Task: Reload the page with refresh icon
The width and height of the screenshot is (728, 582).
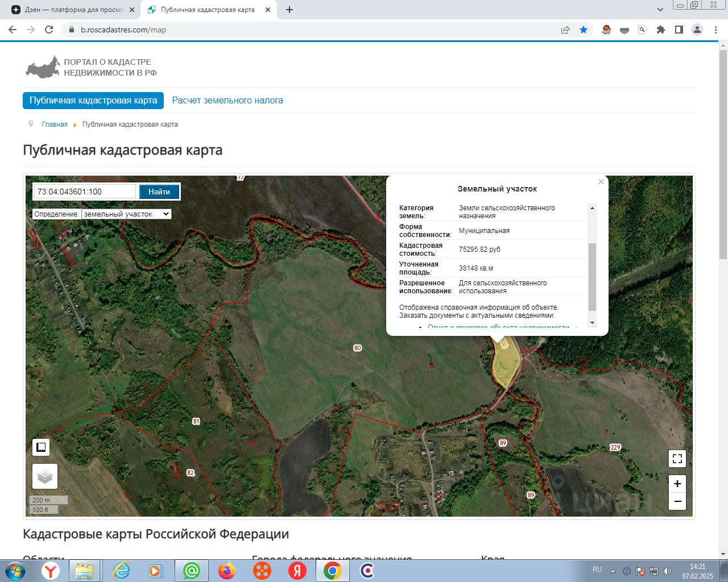Action: [x=49, y=30]
